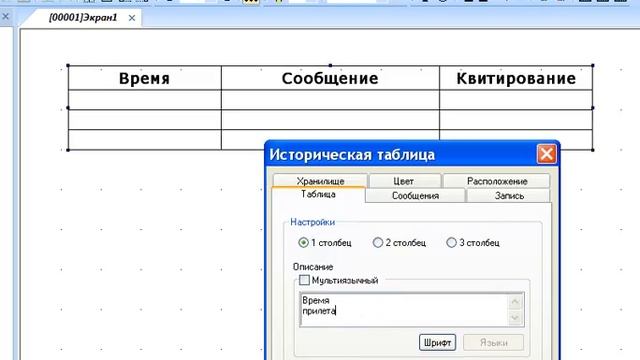Click into the Описание text field
640x360 pixels.
point(404,309)
